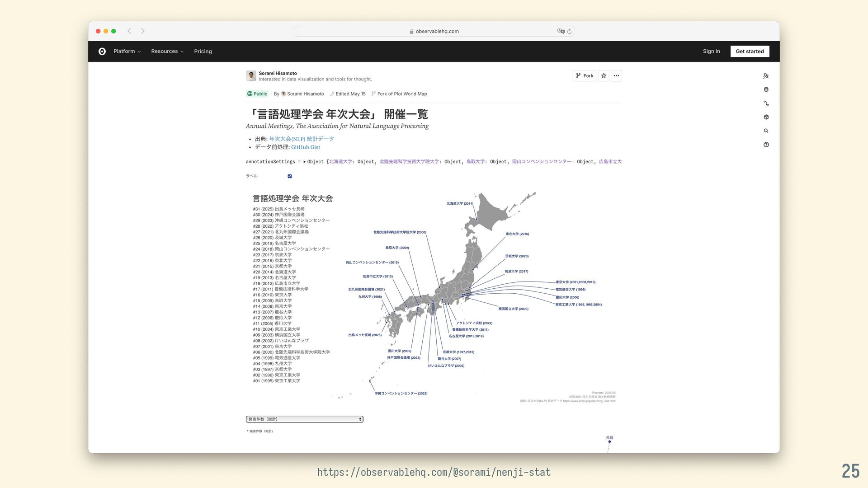Open the sidebar search icon
The width and height of the screenshot is (868, 488).
[x=766, y=131]
